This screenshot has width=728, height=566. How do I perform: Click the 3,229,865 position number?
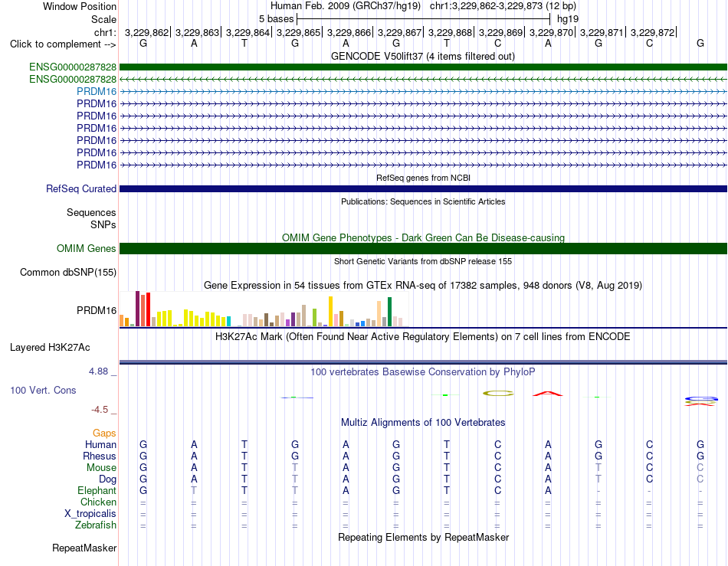click(x=299, y=32)
